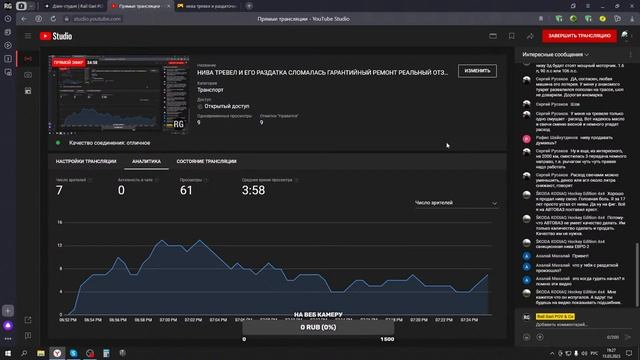The width and height of the screenshot is (640, 360).
Task: Reload the page with the refresh icon
Action: [x=53, y=19]
